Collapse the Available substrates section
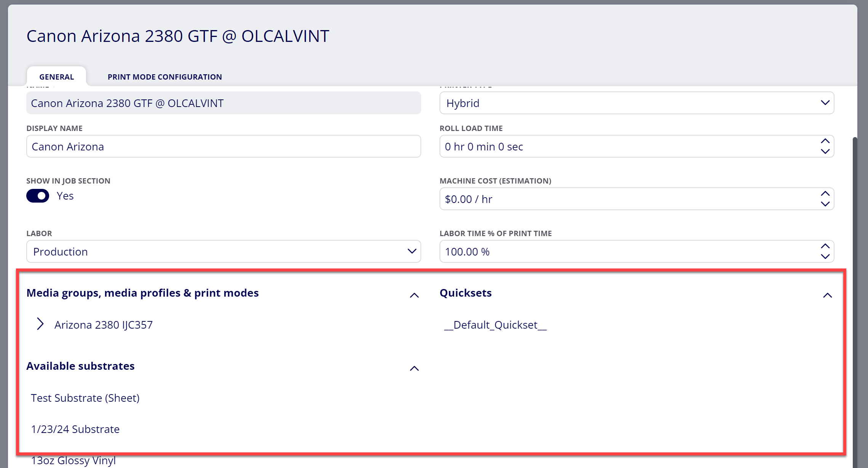Screen dimensions: 868x468 (x=414, y=368)
